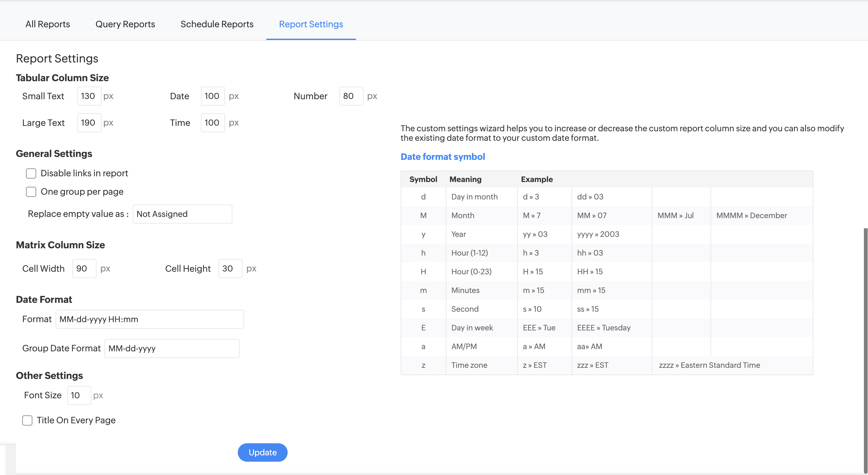This screenshot has height=475, width=868.
Task: Focus the Date column size field
Action: pyautogui.click(x=213, y=96)
